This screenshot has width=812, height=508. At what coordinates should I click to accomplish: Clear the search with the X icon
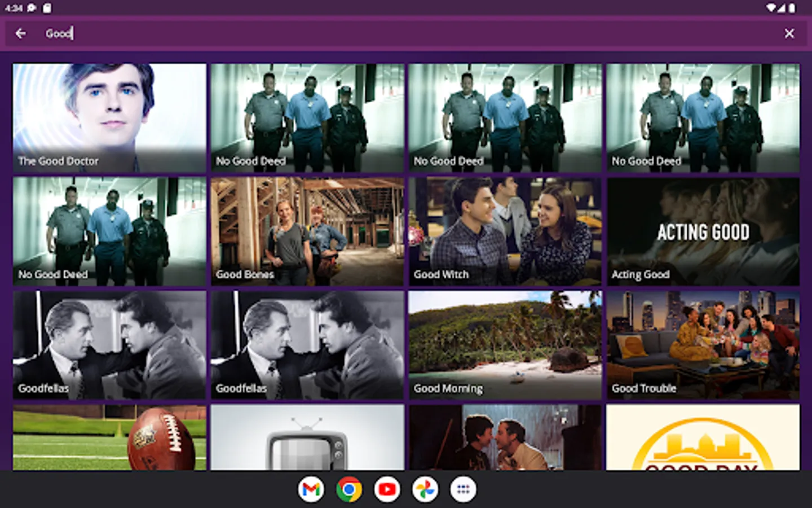[789, 34]
